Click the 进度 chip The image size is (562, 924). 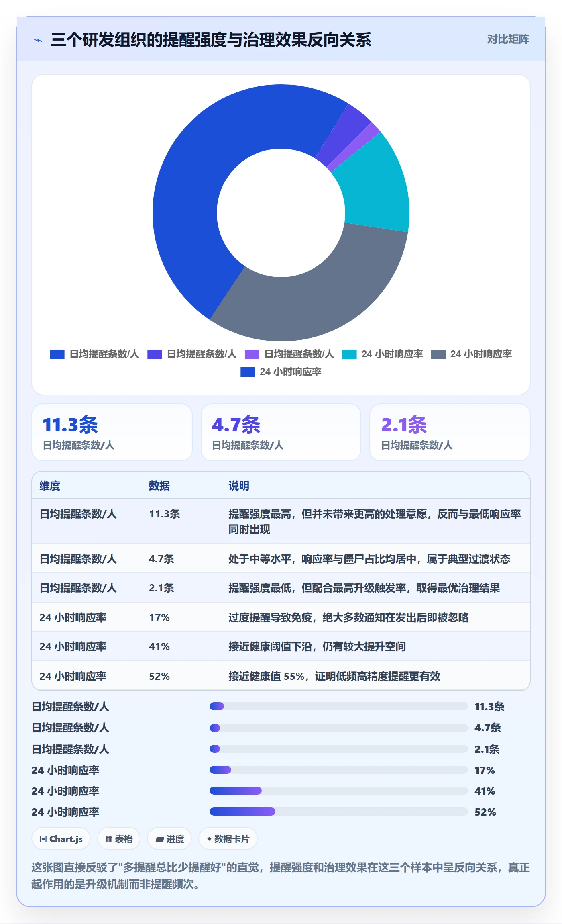point(169,839)
